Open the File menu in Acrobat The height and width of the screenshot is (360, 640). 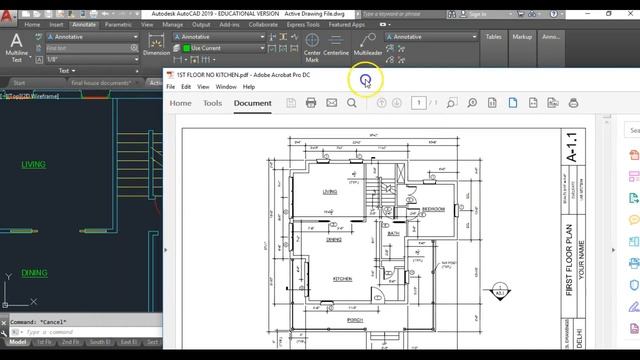pos(171,87)
